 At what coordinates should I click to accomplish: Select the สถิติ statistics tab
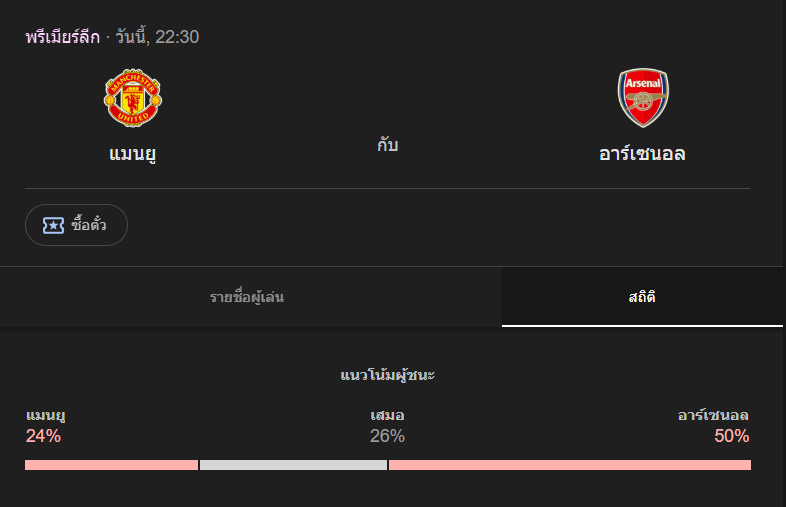(642, 297)
